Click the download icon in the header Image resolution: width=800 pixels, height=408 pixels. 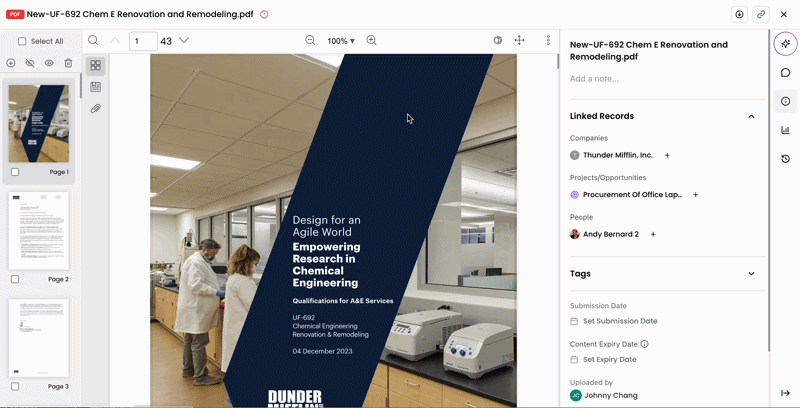click(739, 14)
